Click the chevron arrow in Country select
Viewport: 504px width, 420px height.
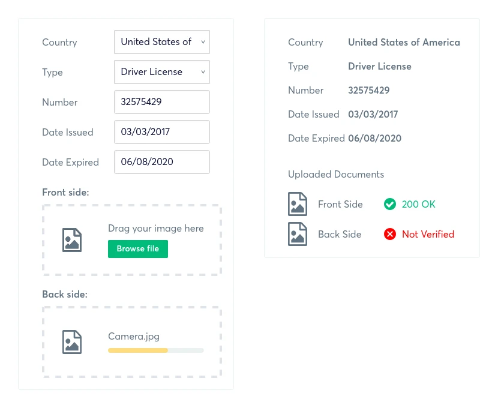point(203,42)
